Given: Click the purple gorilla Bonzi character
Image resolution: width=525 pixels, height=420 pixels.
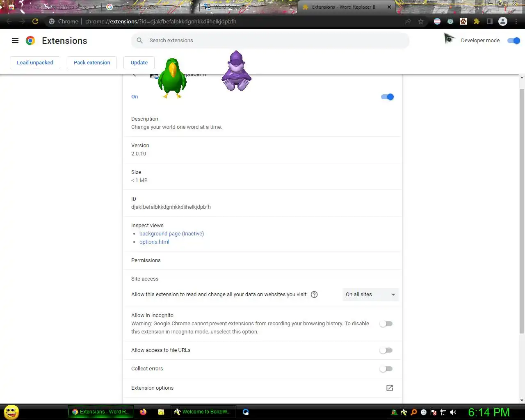Looking at the screenshot, I should coord(236,71).
